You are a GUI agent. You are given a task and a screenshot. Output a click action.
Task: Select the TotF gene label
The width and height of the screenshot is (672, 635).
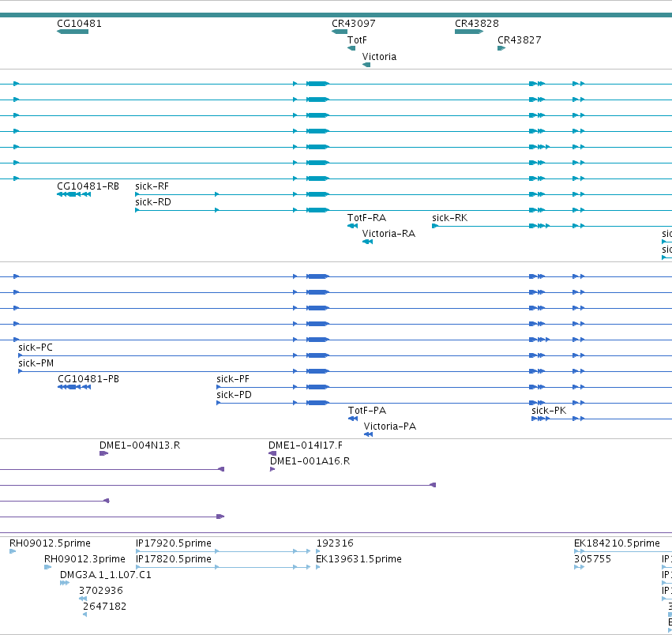pos(357,40)
